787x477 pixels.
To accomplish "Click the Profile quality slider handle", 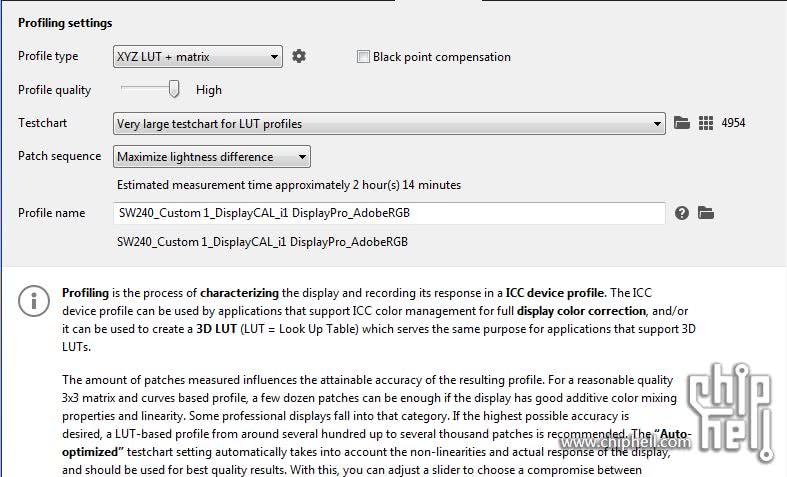I will tap(174, 89).
